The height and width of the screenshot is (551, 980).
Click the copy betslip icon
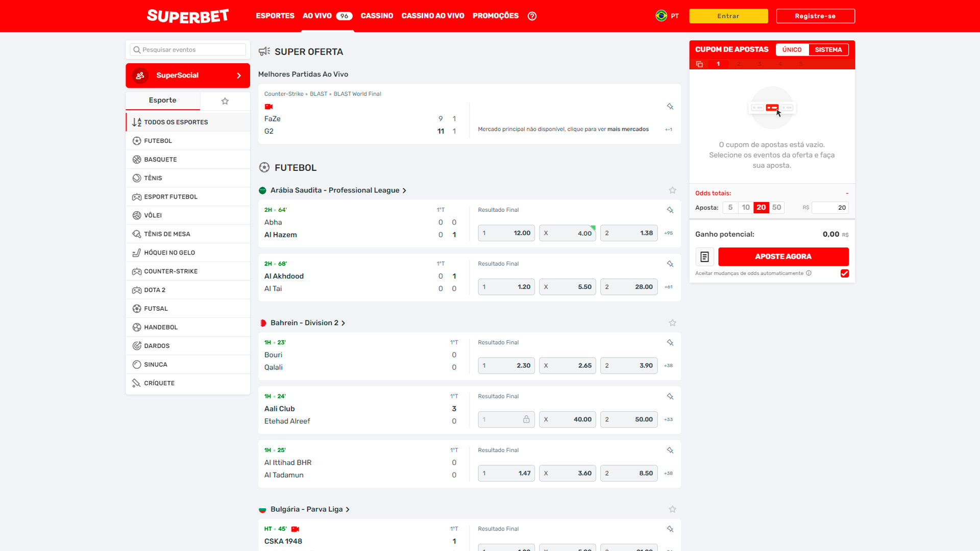coord(699,64)
